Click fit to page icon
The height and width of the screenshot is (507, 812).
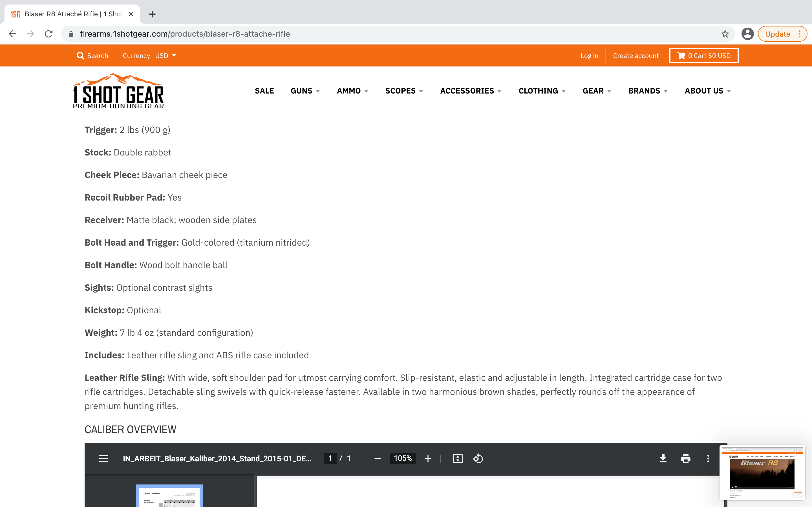click(458, 458)
